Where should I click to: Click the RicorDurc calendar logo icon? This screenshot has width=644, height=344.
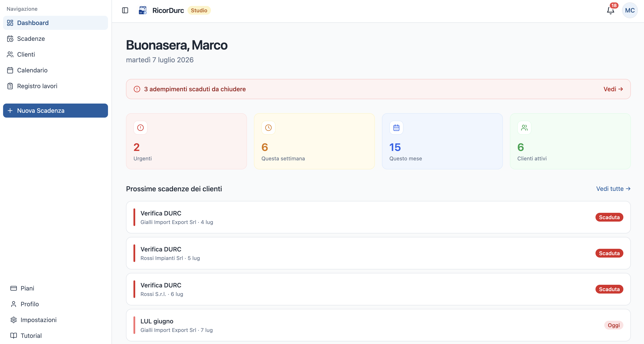(143, 10)
